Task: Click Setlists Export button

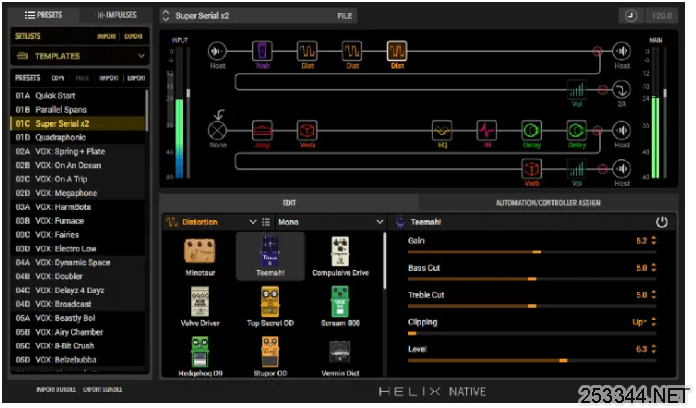Action: (x=133, y=36)
